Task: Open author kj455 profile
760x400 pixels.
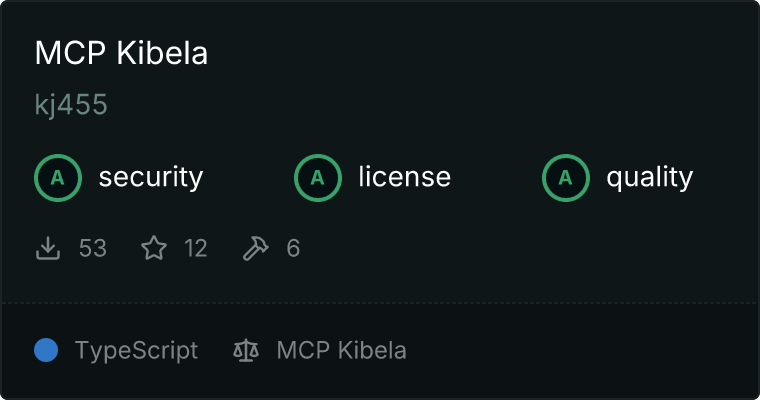Action: [x=71, y=105]
